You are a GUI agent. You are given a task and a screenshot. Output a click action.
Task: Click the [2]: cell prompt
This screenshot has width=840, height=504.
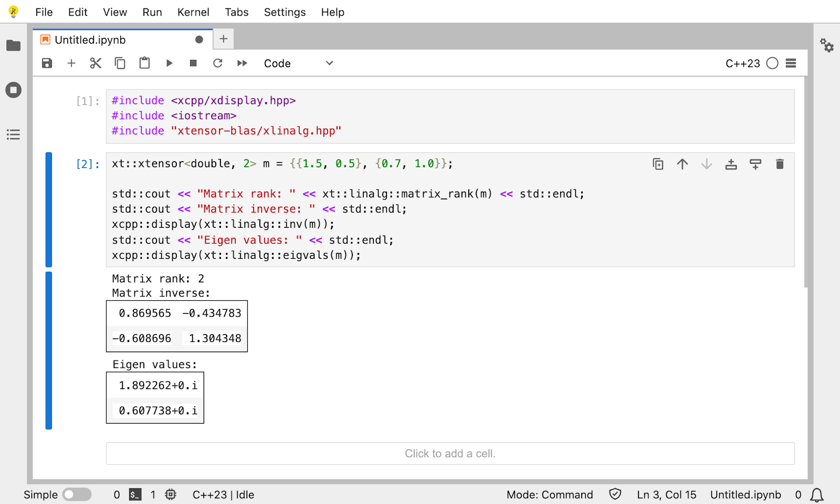[x=88, y=164]
